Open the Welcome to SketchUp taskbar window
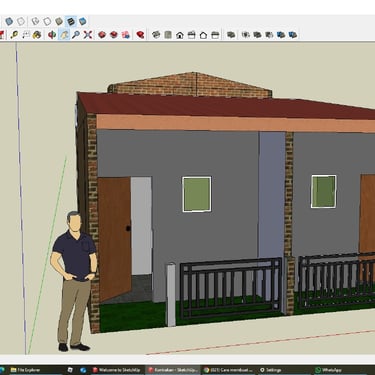Viewport: 375px width, 375px height. [116, 370]
